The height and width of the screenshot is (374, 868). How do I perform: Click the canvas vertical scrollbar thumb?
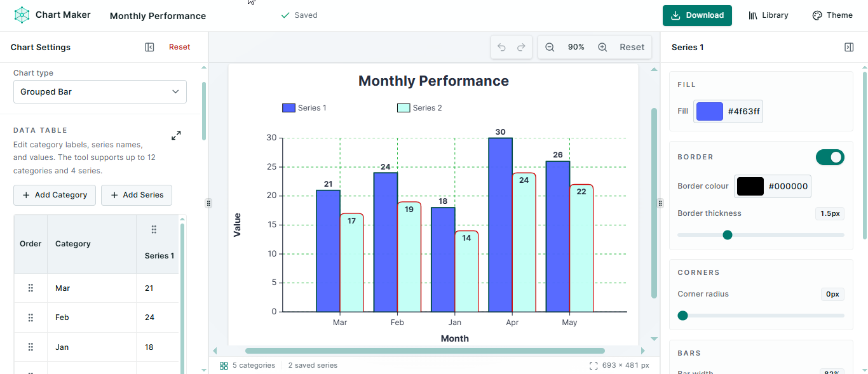pyautogui.click(x=654, y=203)
